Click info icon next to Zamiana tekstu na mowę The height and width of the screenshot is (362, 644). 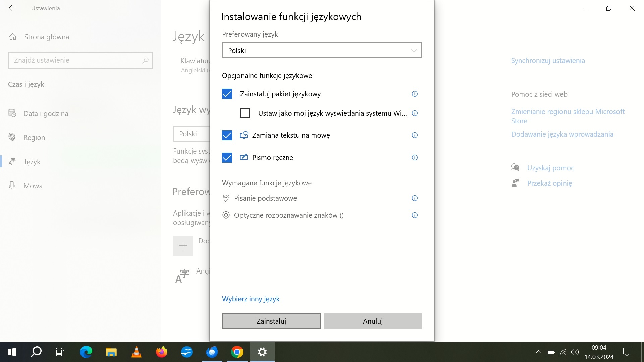tap(415, 135)
